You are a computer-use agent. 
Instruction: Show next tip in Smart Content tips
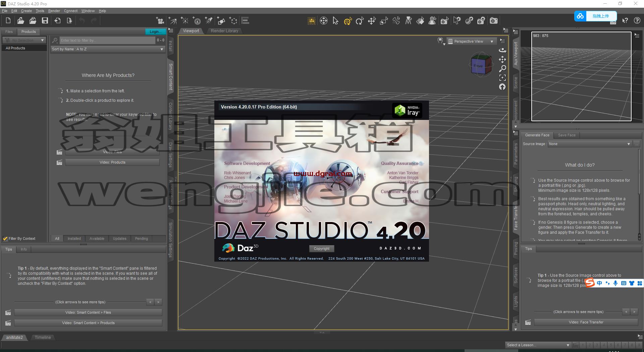pyautogui.click(x=158, y=302)
